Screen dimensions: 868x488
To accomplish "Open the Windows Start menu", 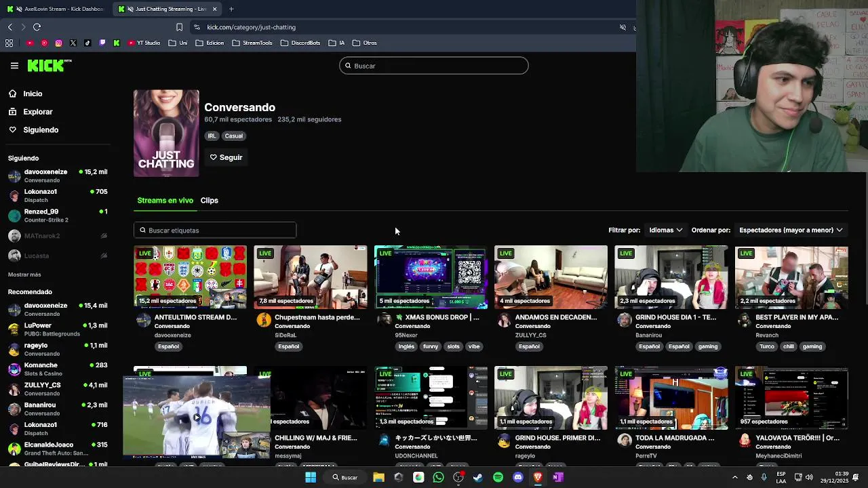I will click(x=311, y=477).
